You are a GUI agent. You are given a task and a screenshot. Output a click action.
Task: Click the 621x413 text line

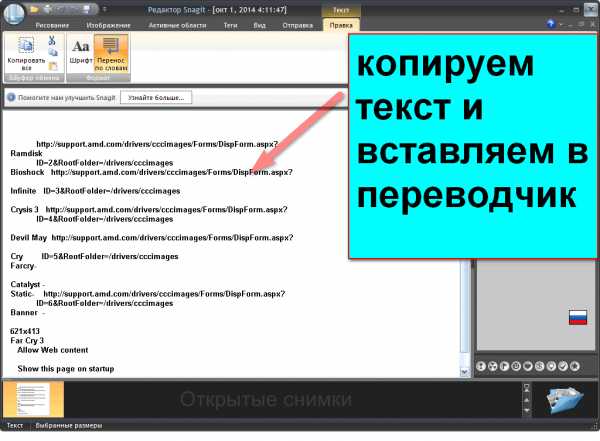point(25,331)
